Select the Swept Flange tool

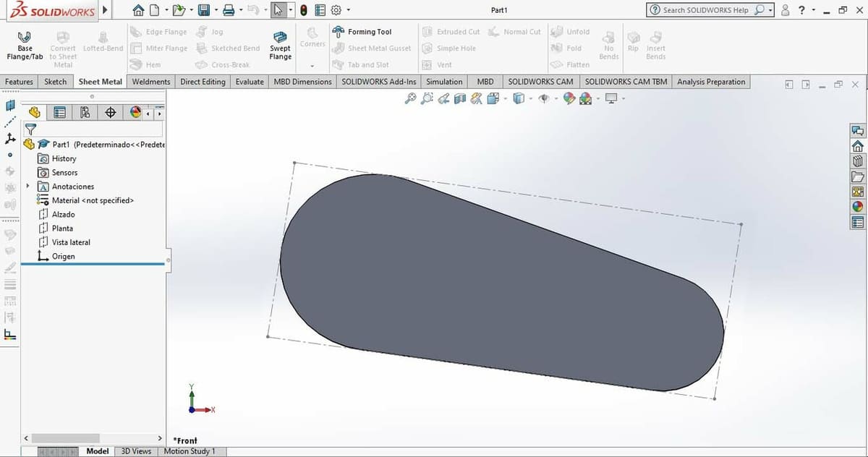click(280, 44)
